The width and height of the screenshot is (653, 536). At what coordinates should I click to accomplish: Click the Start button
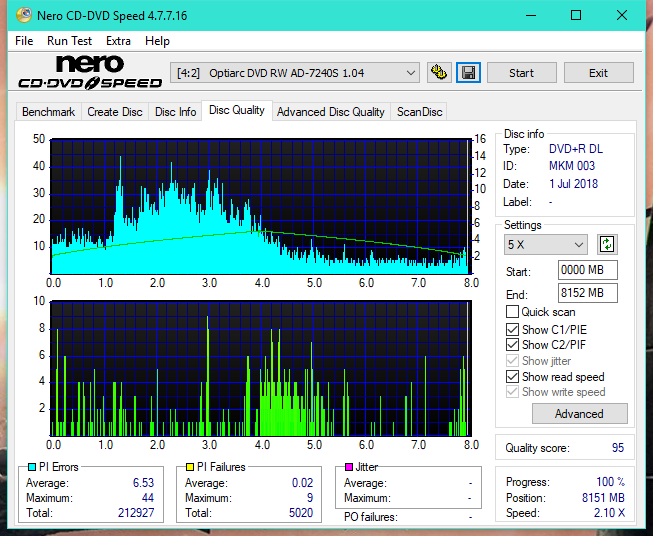pyautogui.click(x=521, y=73)
